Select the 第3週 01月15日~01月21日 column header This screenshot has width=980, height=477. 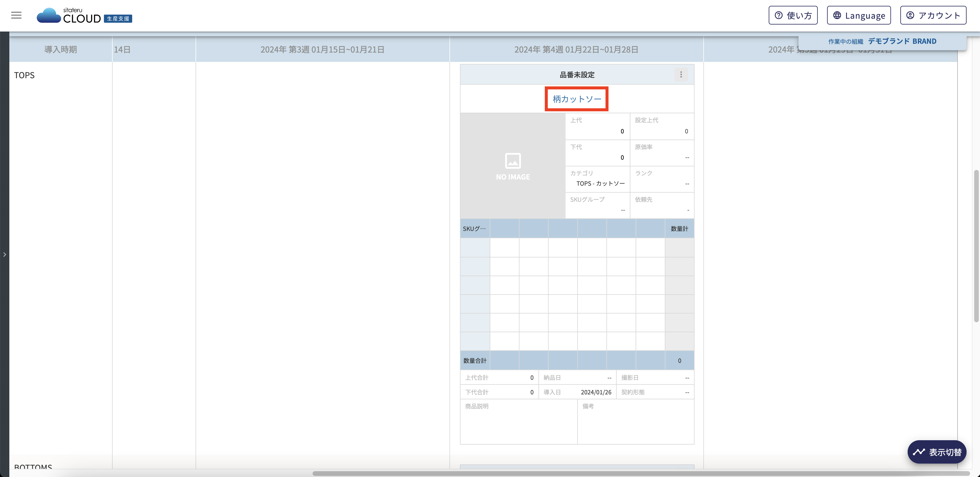point(322,50)
